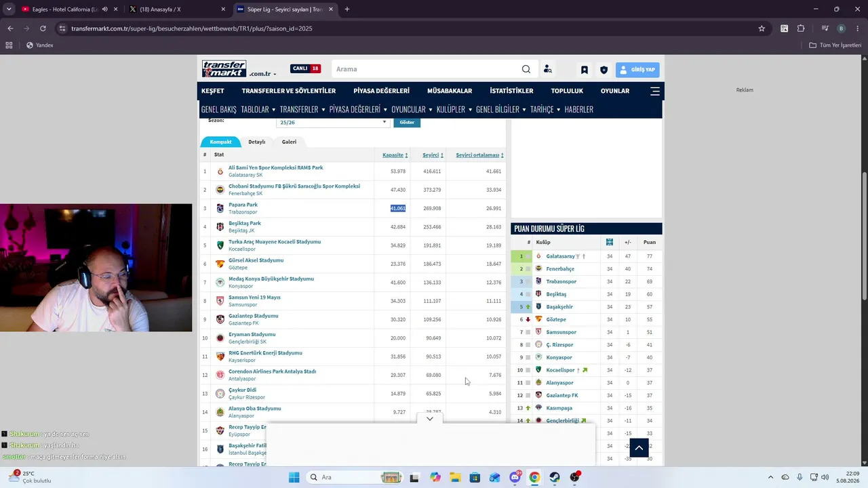Image resolution: width=868 pixels, height=488 pixels.
Task: Click the Göster button
Action: (x=407, y=123)
